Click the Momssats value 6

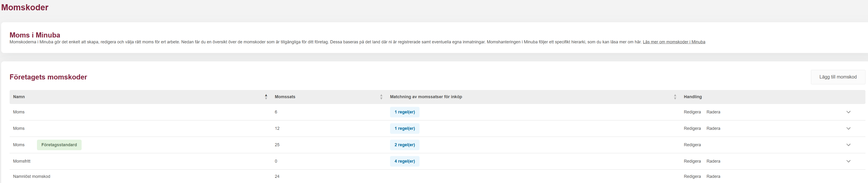[x=276, y=112]
